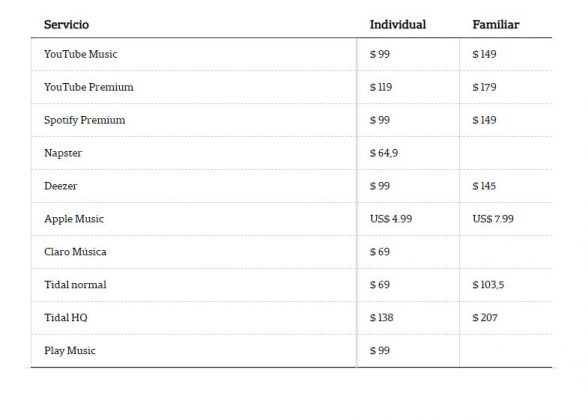This screenshot has width=588, height=420.
Task: Select the Play Music row label
Action: pos(70,351)
